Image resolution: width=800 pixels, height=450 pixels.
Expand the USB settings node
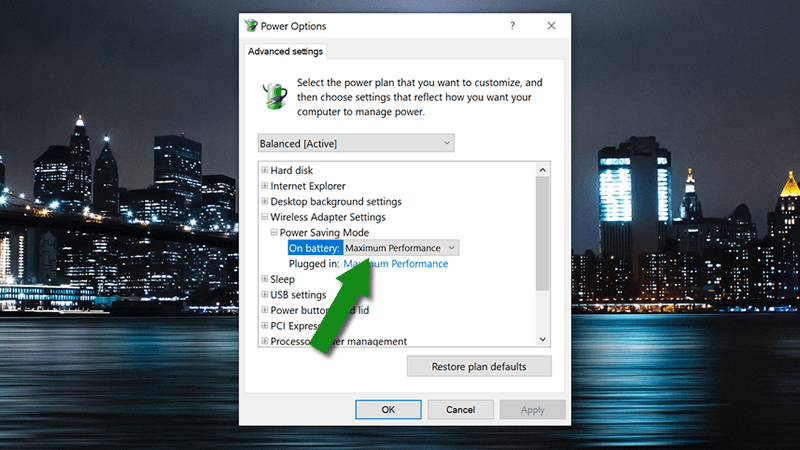point(264,294)
